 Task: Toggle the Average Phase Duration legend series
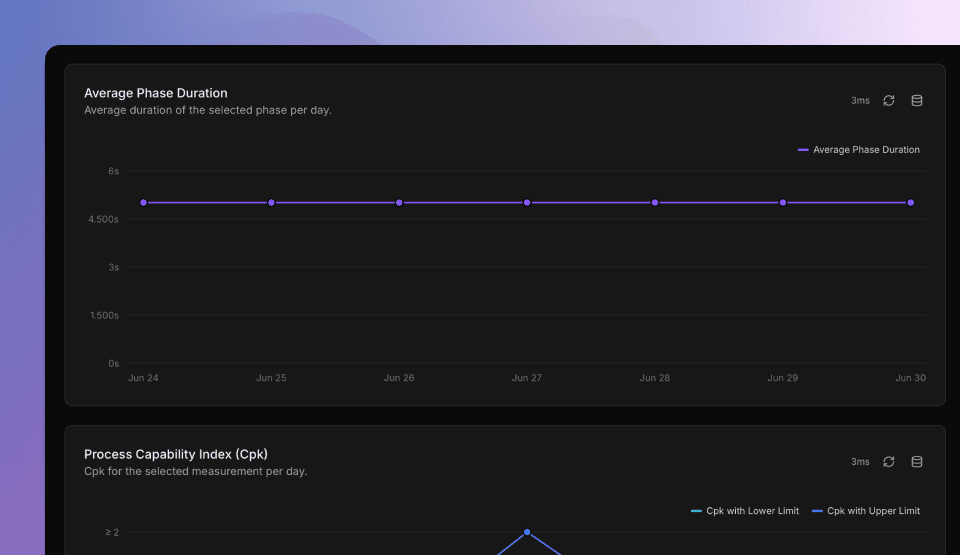[859, 150]
